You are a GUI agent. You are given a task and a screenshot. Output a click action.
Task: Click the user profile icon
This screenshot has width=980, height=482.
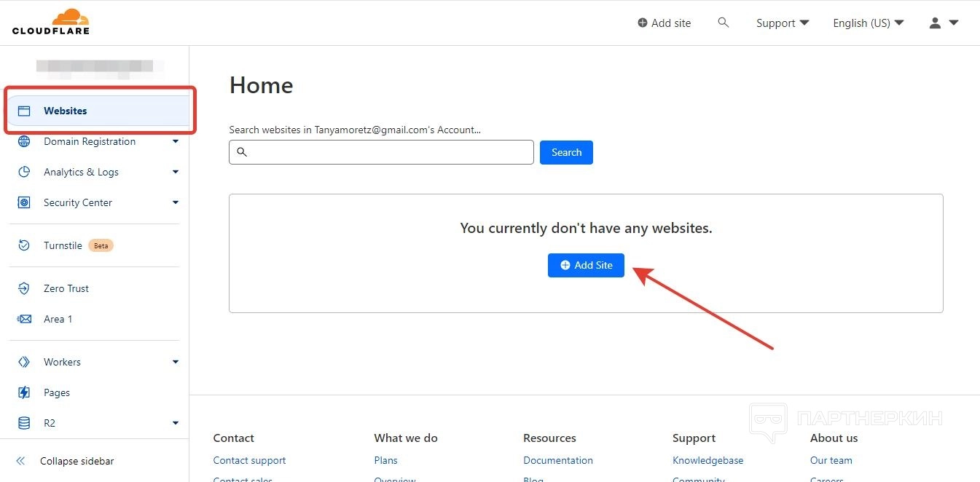(936, 23)
